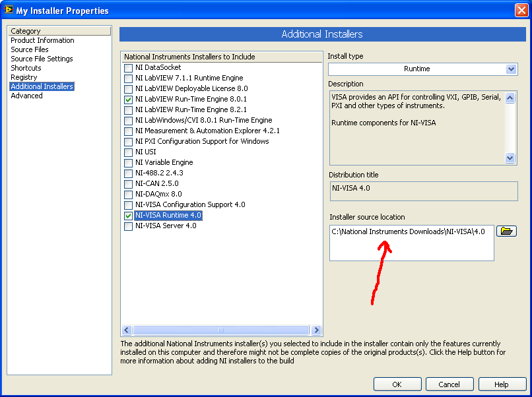
Task: Open the Install type dropdown
Action: [x=511, y=69]
